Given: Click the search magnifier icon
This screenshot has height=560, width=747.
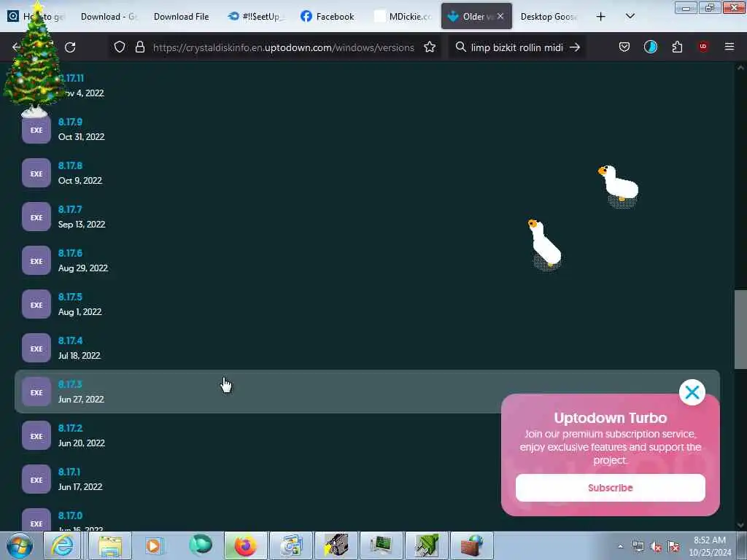Looking at the screenshot, I should pos(460,47).
